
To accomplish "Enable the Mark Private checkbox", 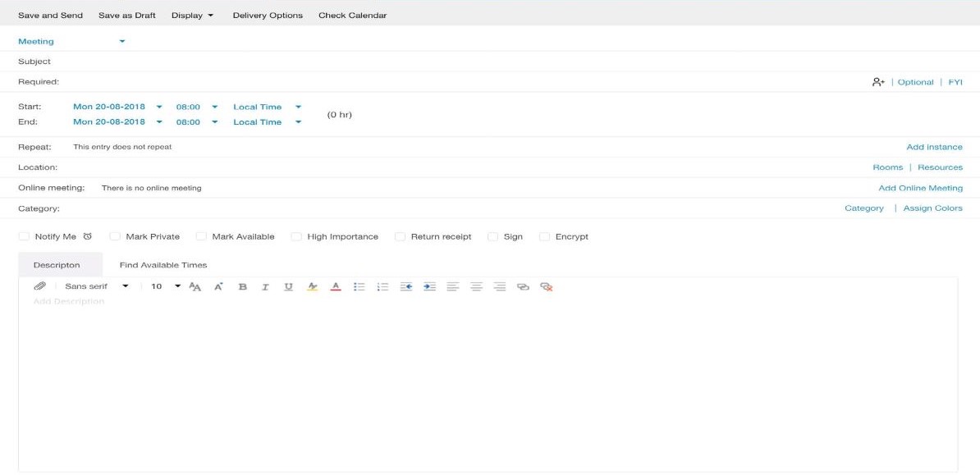I will point(115,235).
